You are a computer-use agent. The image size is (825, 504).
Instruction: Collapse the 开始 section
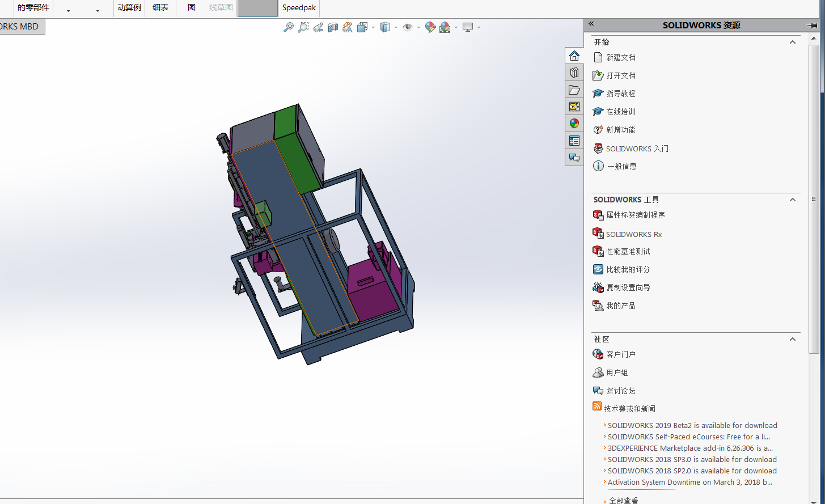click(x=793, y=43)
